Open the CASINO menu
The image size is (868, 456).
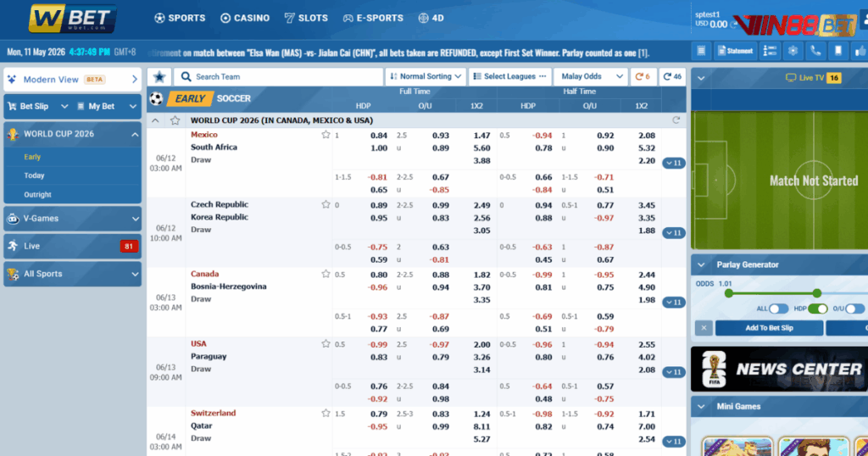coord(245,19)
